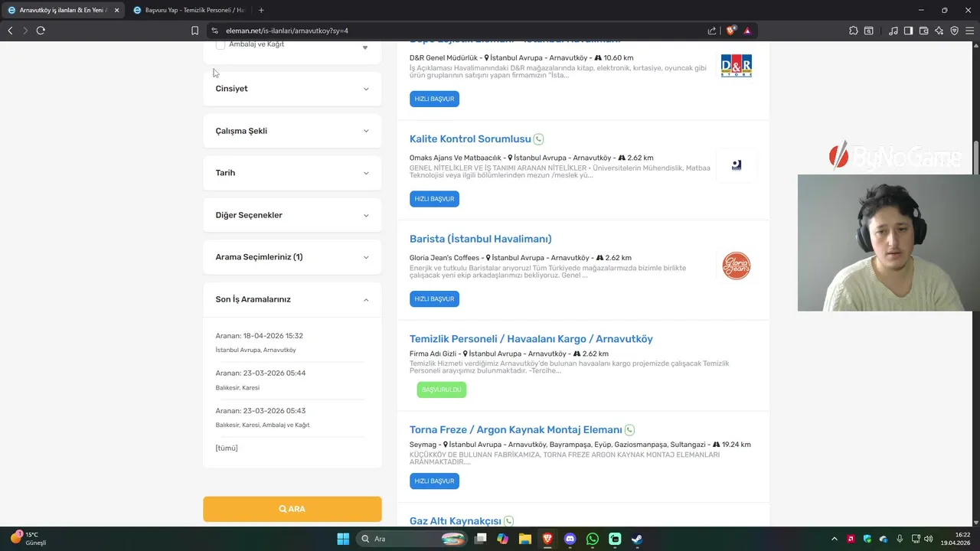980x551 pixels.
Task: Open the Temizlik Personeli / Havaalanı Kargo listing
Action: (x=531, y=339)
